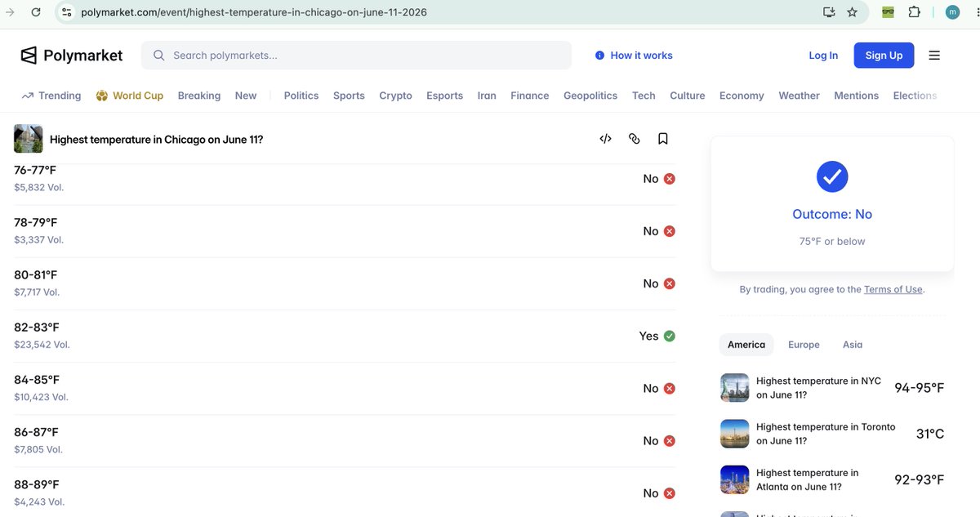
Task: Open the Iran category
Action: pos(487,96)
